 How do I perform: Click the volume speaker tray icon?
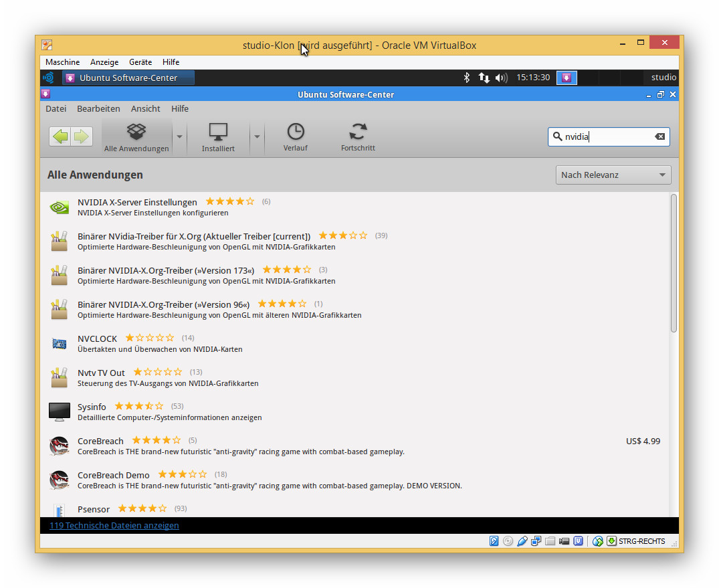click(501, 78)
